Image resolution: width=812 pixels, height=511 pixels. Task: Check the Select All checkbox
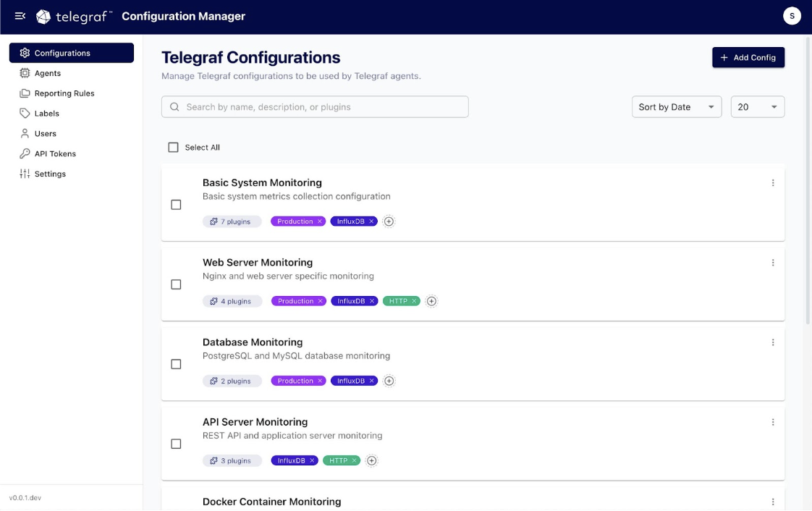[173, 148]
